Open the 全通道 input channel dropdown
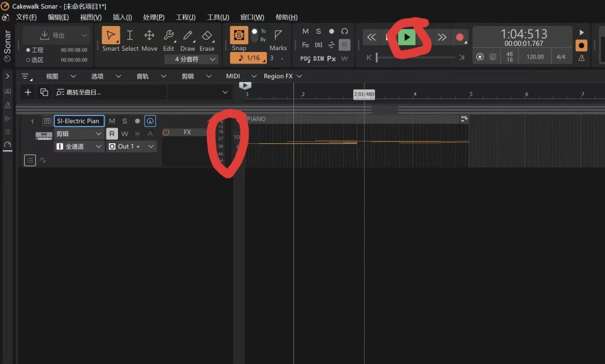Viewport: 605px width, 364px height. coord(79,146)
